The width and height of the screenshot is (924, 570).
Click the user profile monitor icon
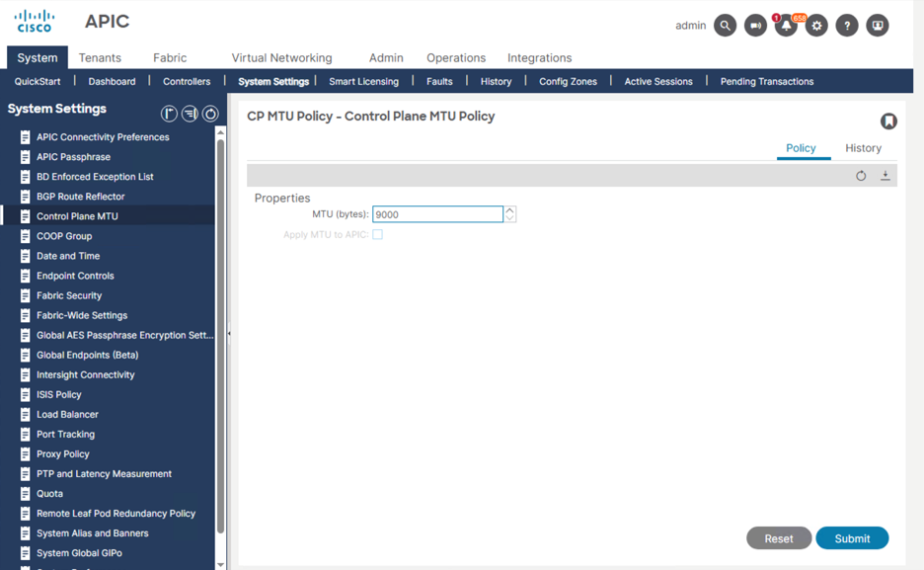[x=878, y=26]
